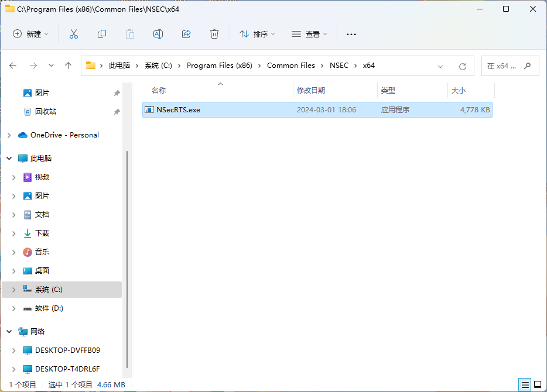The width and height of the screenshot is (547, 392).
Task: Click the Copy icon in toolbar
Action: pyautogui.click(x=102, y=34)
